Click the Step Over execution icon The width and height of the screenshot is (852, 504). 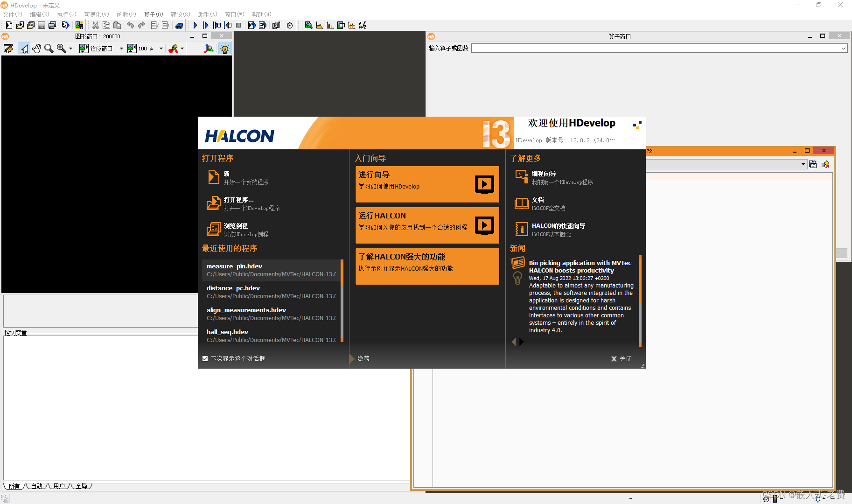pyautogui.click(x=206, y=25)
